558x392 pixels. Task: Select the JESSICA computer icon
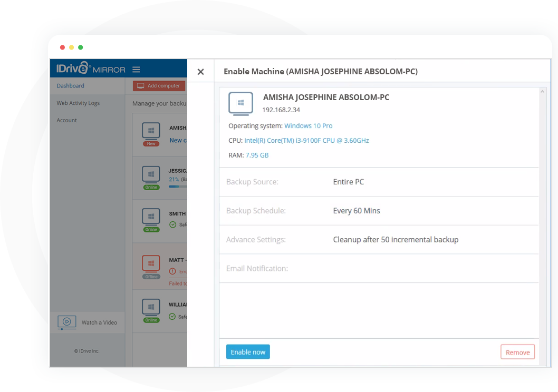coord(151,174)
